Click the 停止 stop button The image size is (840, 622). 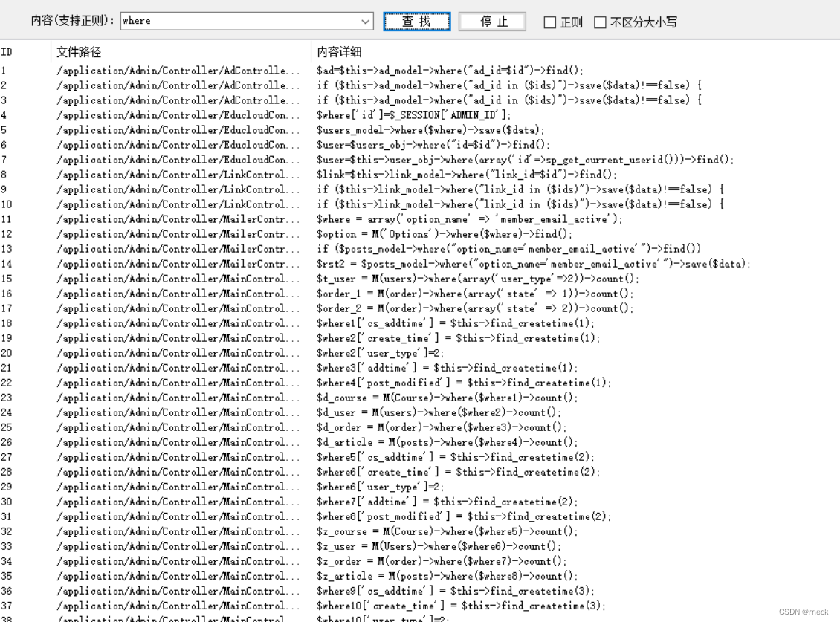[x=492, y=21]
